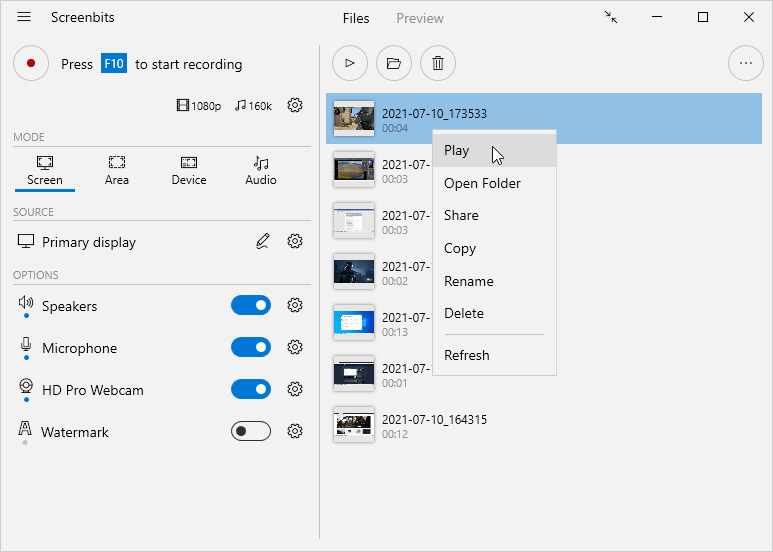Open Primary display source settings gear

pyautogui.click(x=295, y=241)
